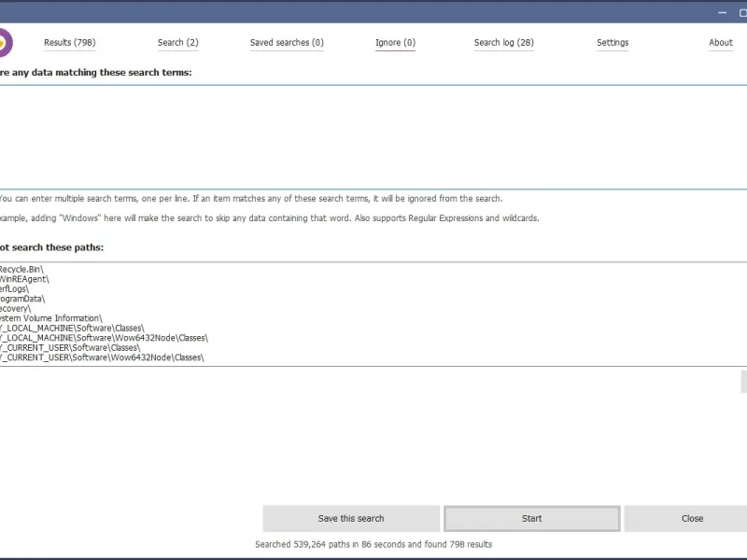Screen dimensions: 747x560
Task: Switch to the Search (2) tab
Action: (177, 42)
